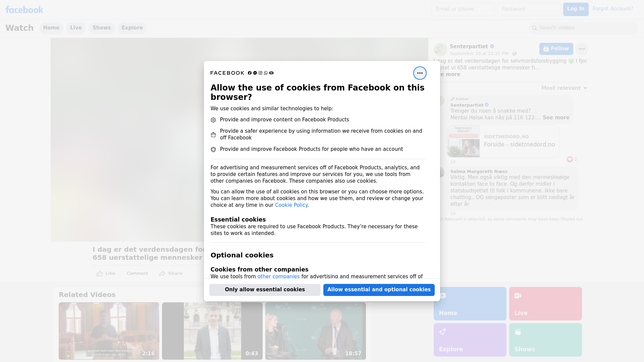The width and height of the screenshot is (644, 362).
Task: Open the Shows tile in sidebar
Action: pyautogui.click(x=545, y=340)
